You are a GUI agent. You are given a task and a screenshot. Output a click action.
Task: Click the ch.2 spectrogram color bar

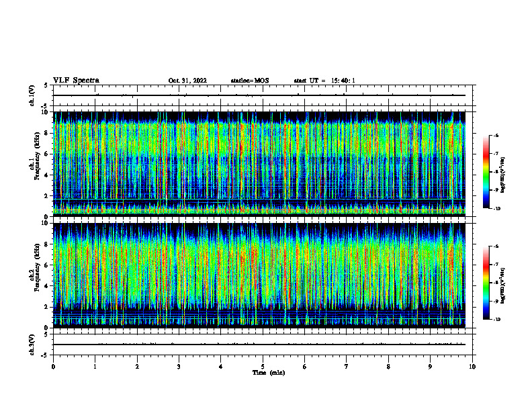pos(486,283)
